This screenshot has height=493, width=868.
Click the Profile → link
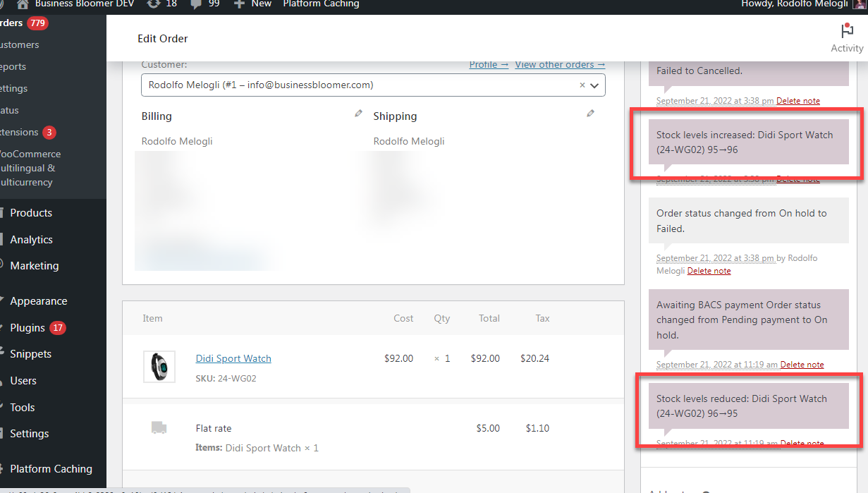tap(489, 64)
